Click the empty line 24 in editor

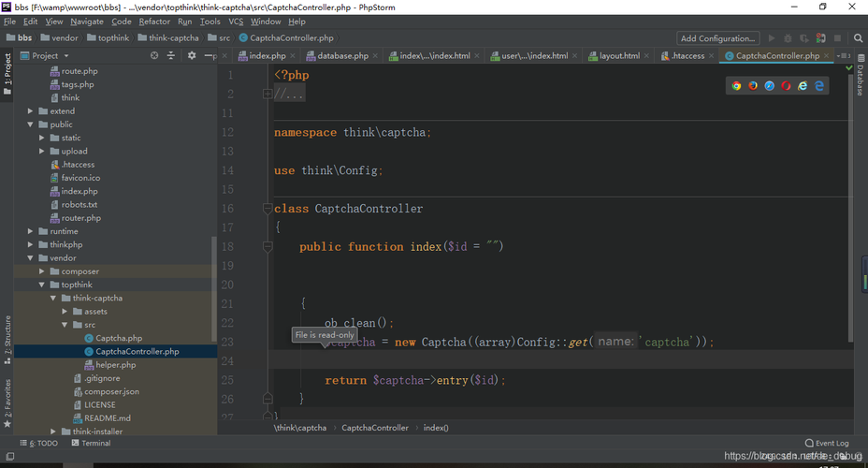pyautogui.click(x=563, y=361)
